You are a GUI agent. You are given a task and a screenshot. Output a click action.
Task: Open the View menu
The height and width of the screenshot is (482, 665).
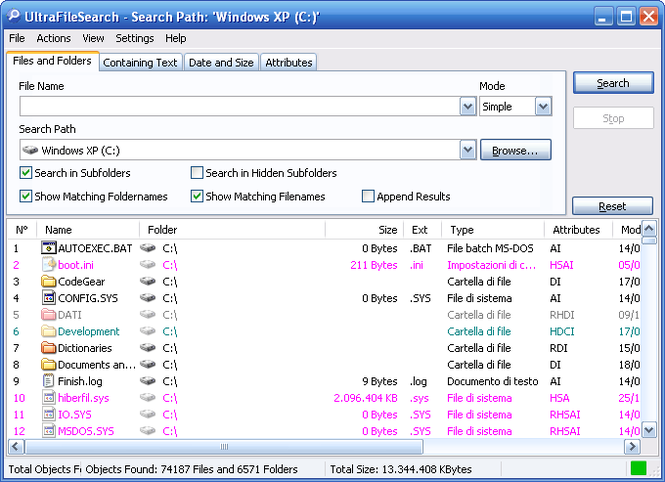[93, 38]
